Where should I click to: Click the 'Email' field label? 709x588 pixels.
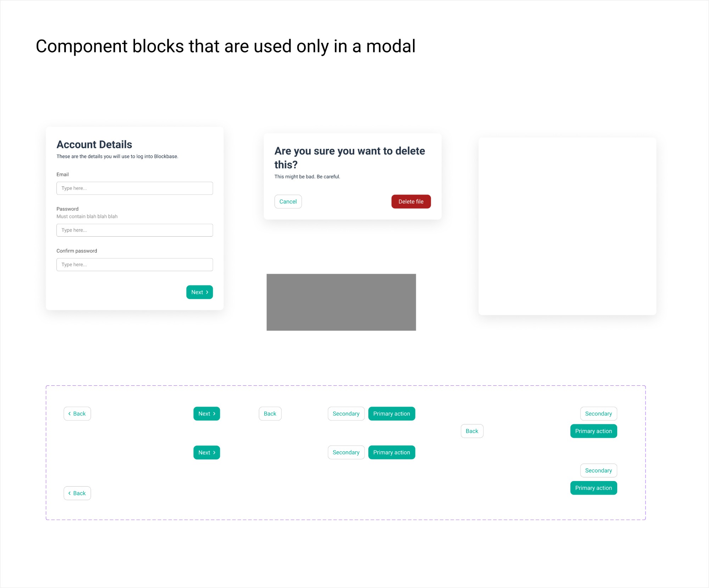coord(62,174)
